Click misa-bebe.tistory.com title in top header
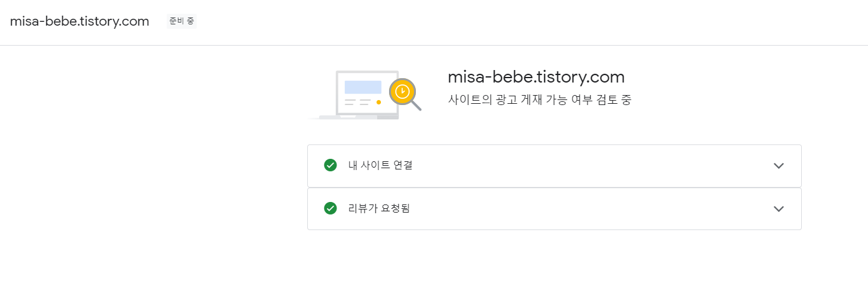 pyautogui.click(x=79, y=21)
